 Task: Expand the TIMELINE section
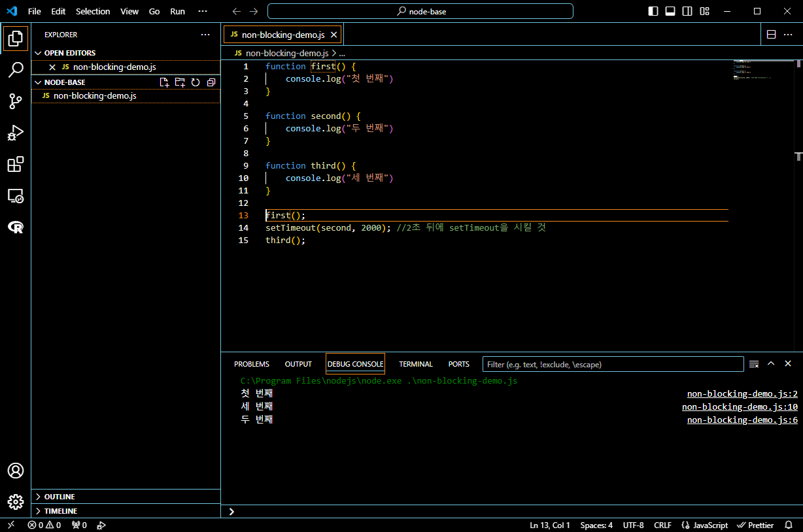pos(126,511)
